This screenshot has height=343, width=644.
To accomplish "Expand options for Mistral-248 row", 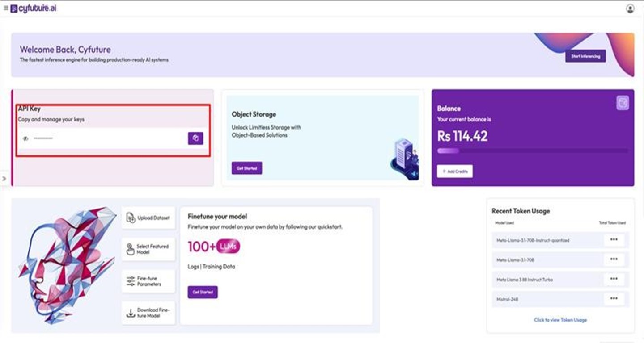I will pos(614,299).
